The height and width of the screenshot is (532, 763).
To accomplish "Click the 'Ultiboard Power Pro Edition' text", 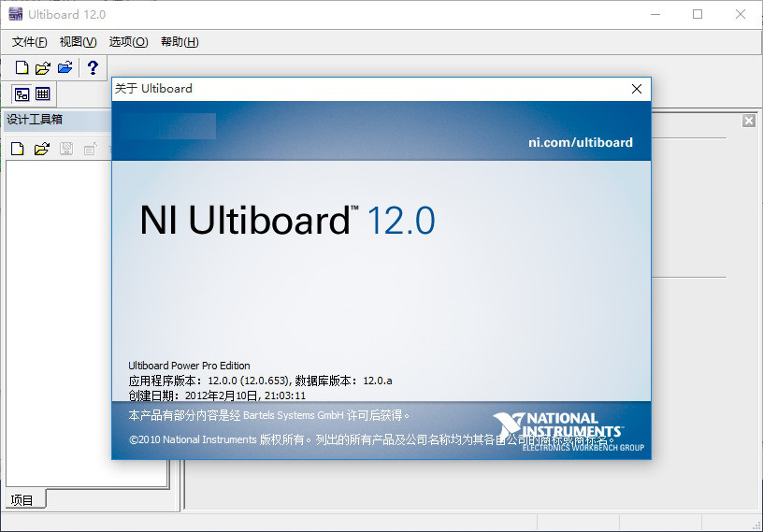I will [189, 366].
